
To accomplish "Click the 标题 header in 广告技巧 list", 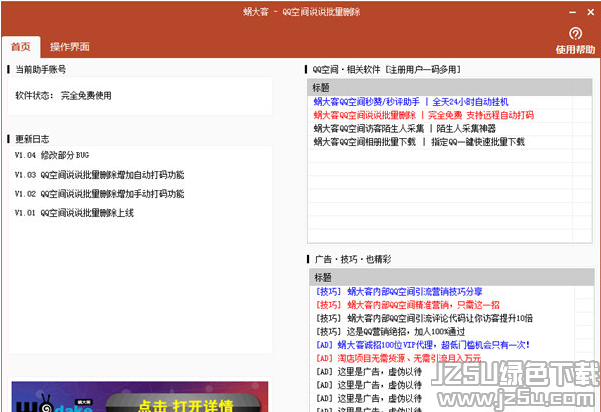I will pyautogui.click(x=452, y=277).
